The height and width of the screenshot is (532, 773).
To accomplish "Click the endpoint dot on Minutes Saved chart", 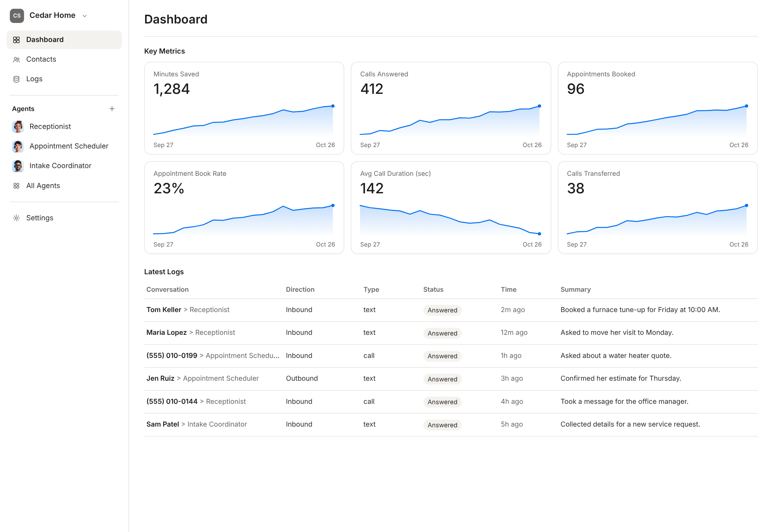I will [x=333, y=106].
